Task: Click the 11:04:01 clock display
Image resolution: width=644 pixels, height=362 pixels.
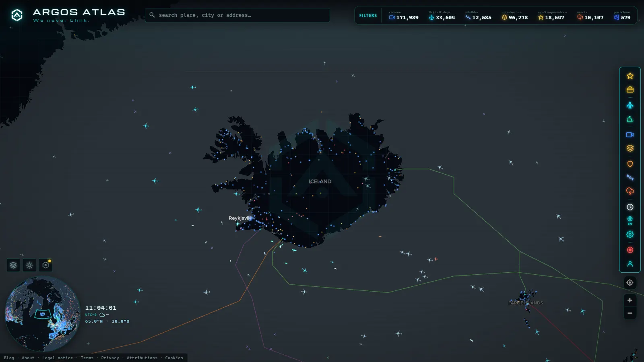Action: 101,308
